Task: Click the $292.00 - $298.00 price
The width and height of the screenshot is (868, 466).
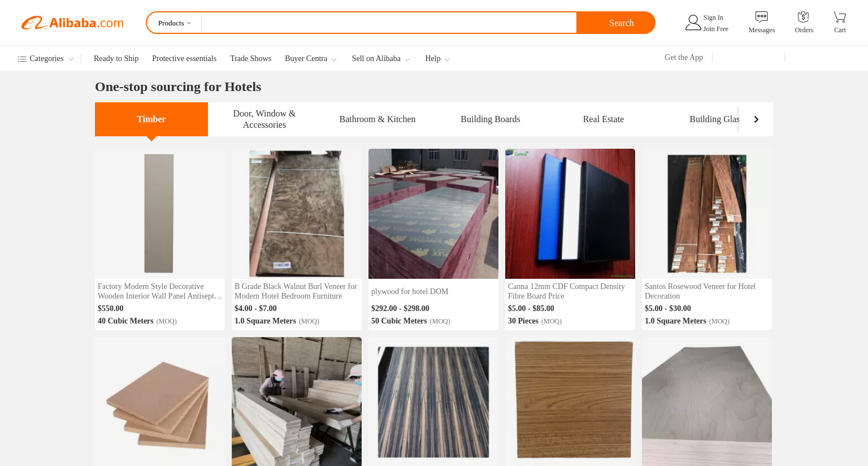Action: coord(400,309)
